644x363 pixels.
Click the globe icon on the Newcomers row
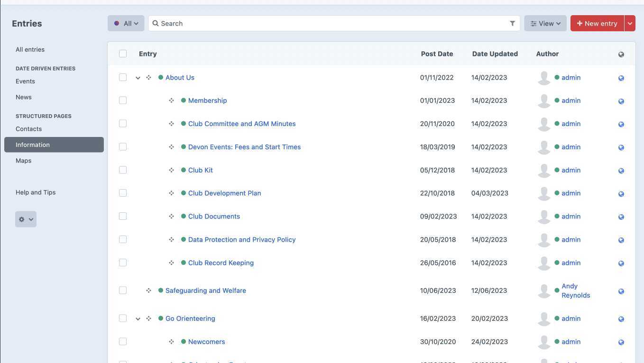tap(621, 342)
